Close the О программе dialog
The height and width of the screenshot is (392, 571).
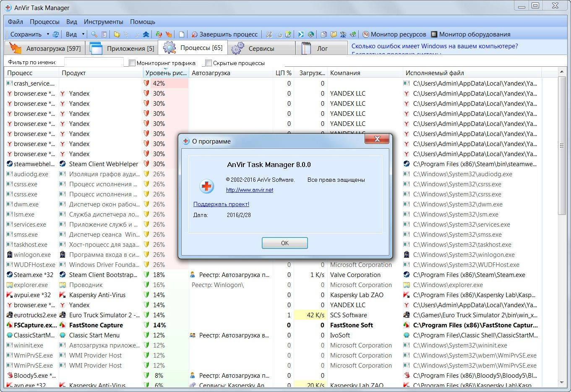pos(377,139)
